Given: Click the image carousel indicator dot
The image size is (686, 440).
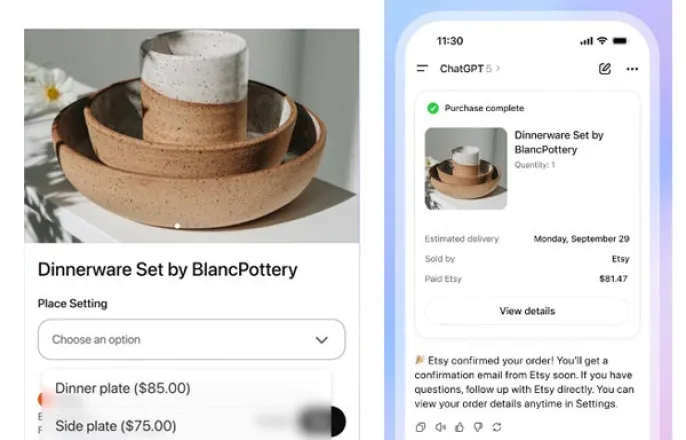Looking at the screenshot, I should tap(177, 226).
